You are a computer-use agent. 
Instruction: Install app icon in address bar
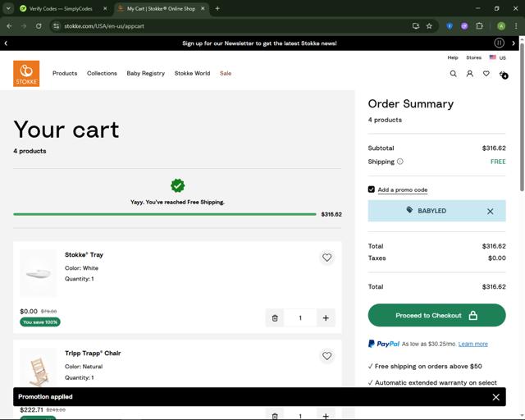(x=416, y=25)
